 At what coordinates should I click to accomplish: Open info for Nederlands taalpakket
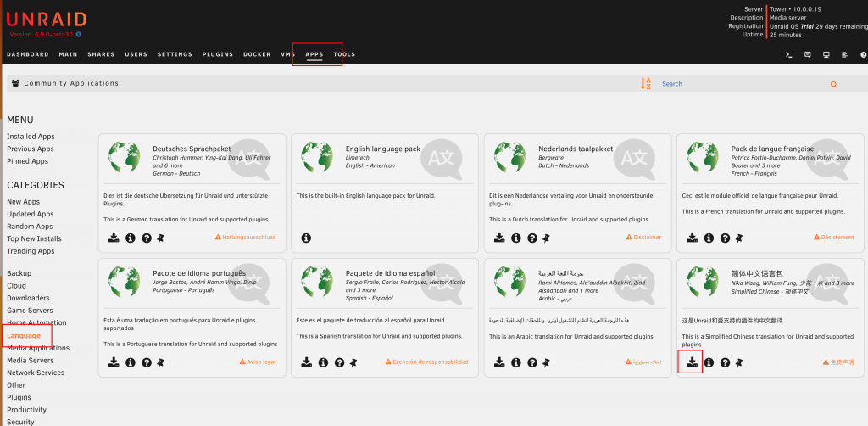point(516,238)
